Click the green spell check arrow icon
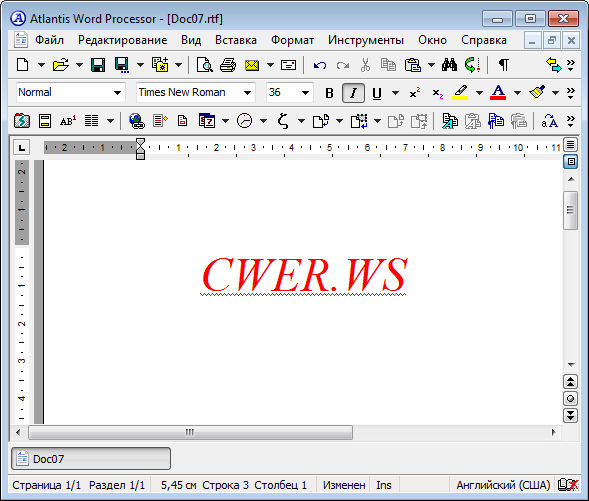 [x=472, y=65]
